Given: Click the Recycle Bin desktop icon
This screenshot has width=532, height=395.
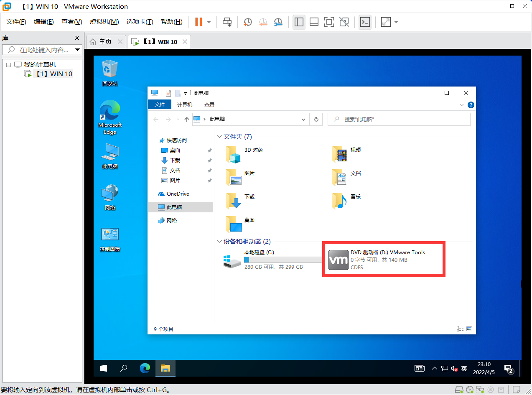Looking at the screenshot, I should click(110, 73).
